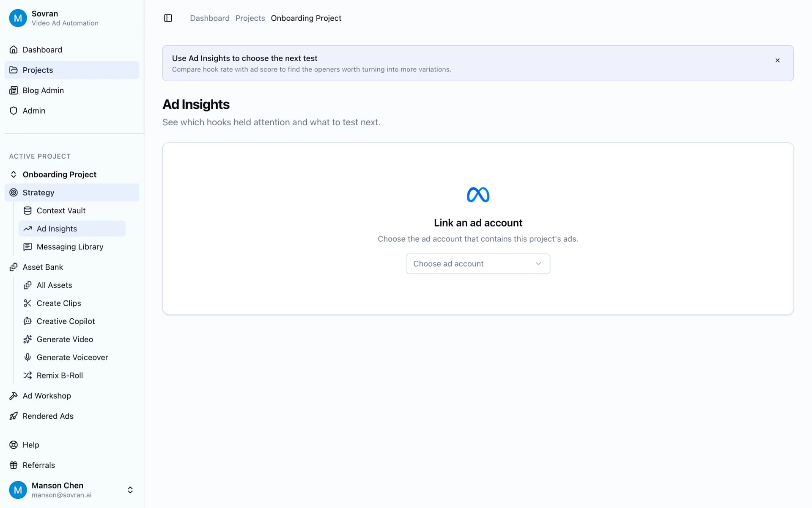Click 'Use Ad Insights to choose the next test'
The height and width of the screenshot is (508, 812).
coord(244,58)
